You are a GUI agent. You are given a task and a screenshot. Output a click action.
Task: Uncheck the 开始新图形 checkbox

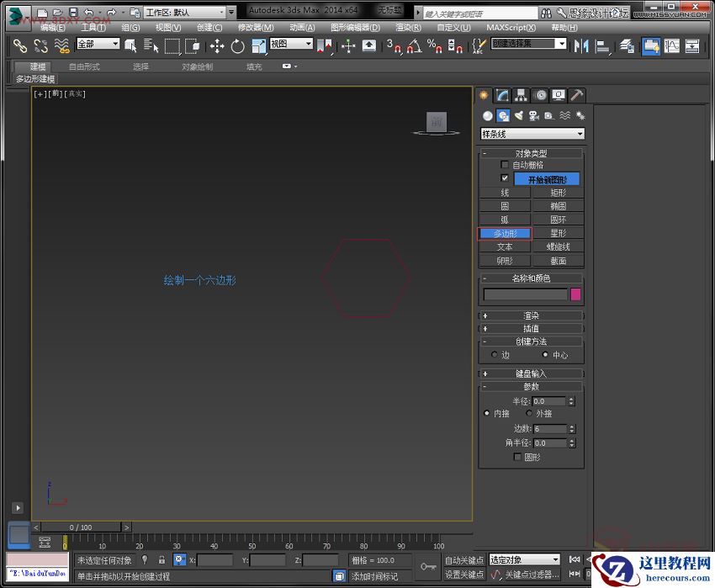tap(506, 178)
